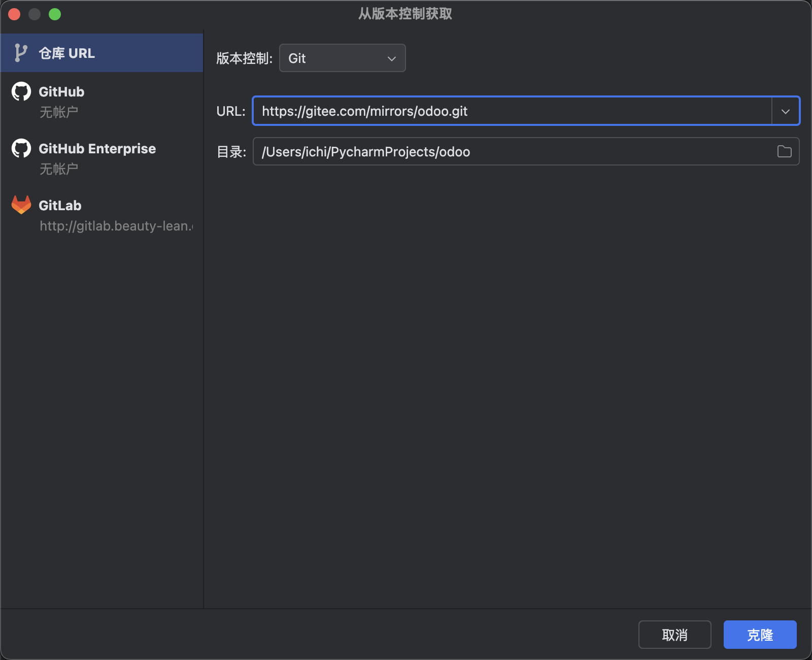Choose the GitLab sidebar entry

[101, 214]
